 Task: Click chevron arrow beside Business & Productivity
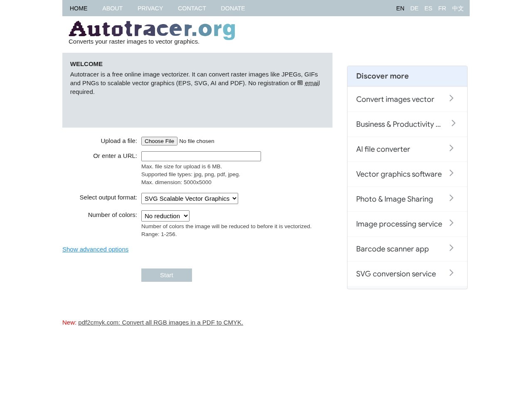click(x=453, y=123)
